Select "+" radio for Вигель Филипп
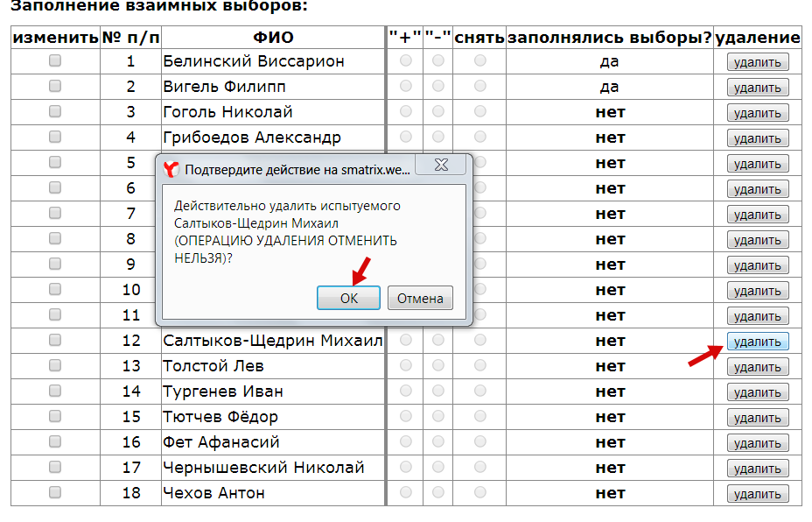This screenshot has width=812, height=522. click(405, 87)
